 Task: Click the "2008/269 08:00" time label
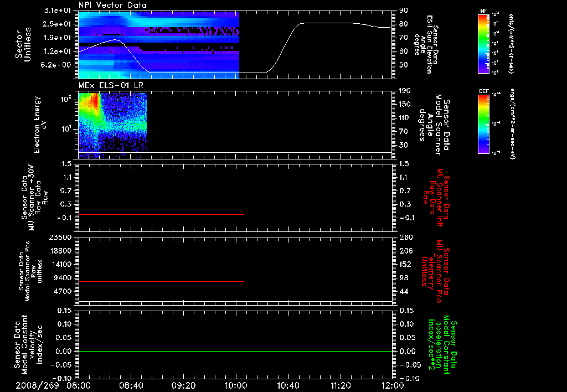coord(53,385)
